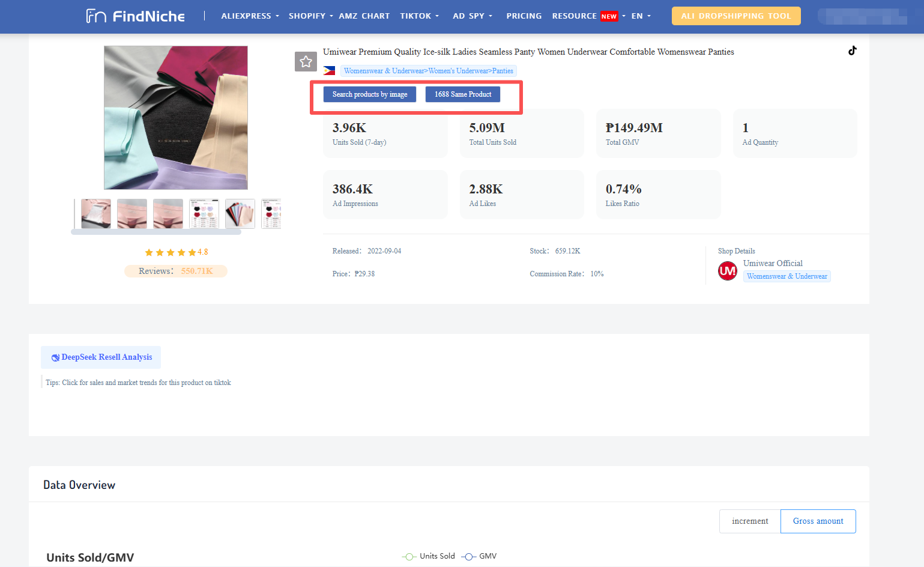Select the first pink panty thumbnail
Screen dimensions: 924x567
click(x=96, y=214)
